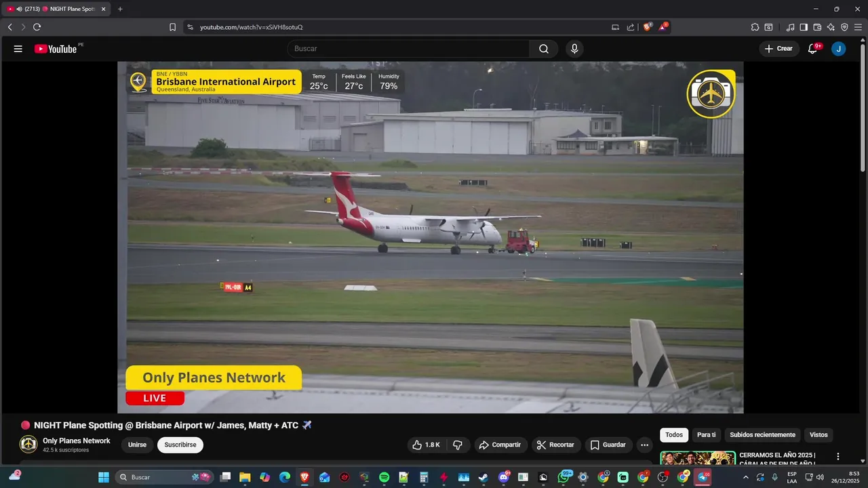Open the volume speaker tray icon
Image resolution: width=868 pixels, height=488 pixels.
pos(821,477)
